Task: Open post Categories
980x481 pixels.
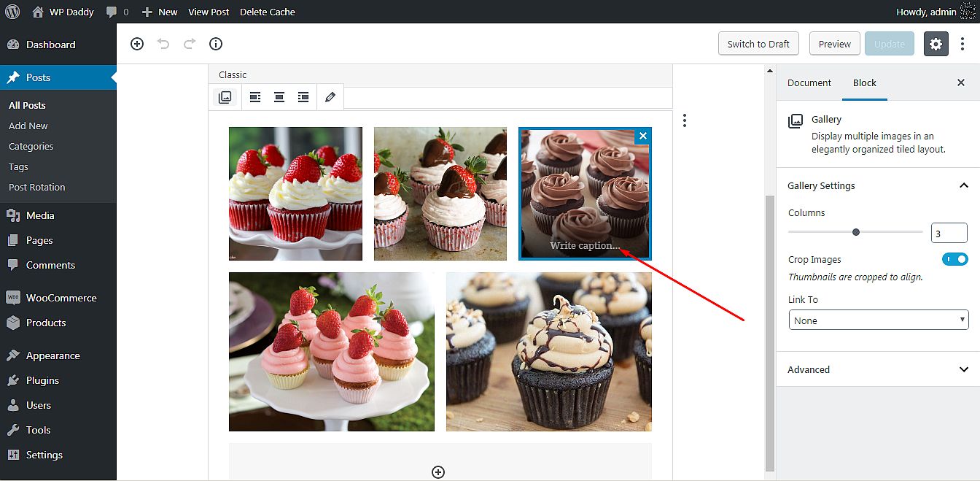Action: [31, 146]
